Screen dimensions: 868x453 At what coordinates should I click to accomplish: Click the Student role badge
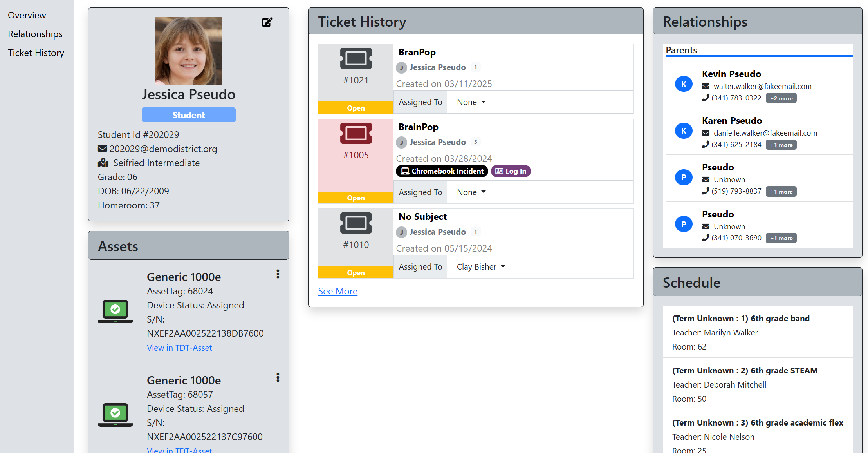coord(188,115)
